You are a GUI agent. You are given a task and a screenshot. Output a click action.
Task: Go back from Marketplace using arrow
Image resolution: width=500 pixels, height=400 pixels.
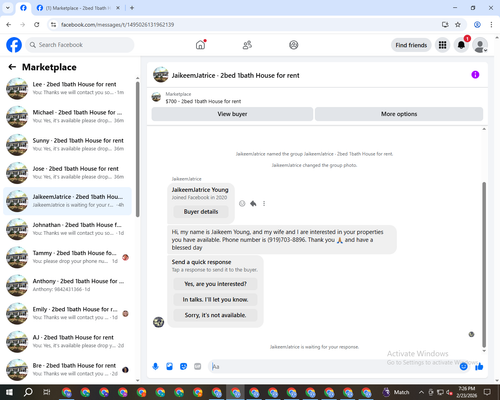click(12, 67)
